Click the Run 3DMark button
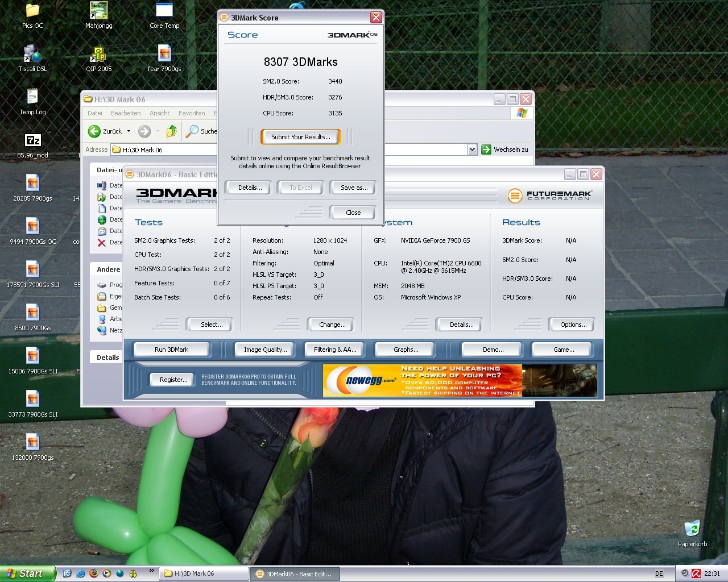This screenshot has width=728, height=582. pyautogui.click(x=171, y=350)
